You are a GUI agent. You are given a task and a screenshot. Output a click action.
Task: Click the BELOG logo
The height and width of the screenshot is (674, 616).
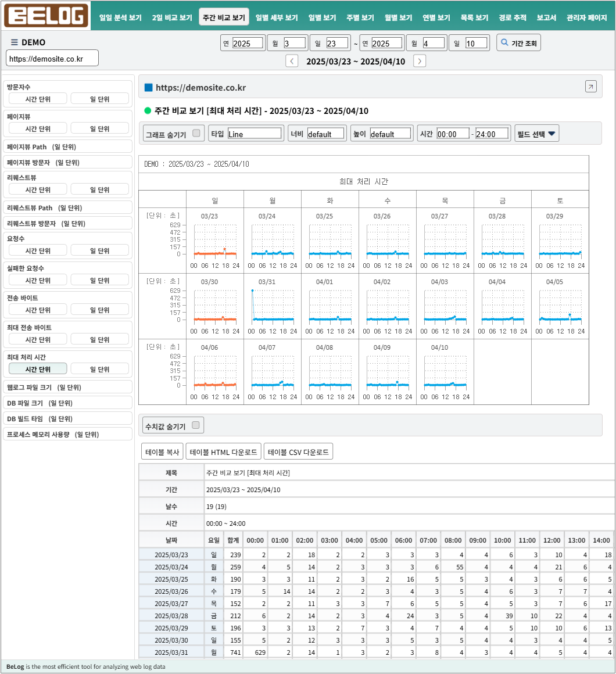[x=46, y=16]
